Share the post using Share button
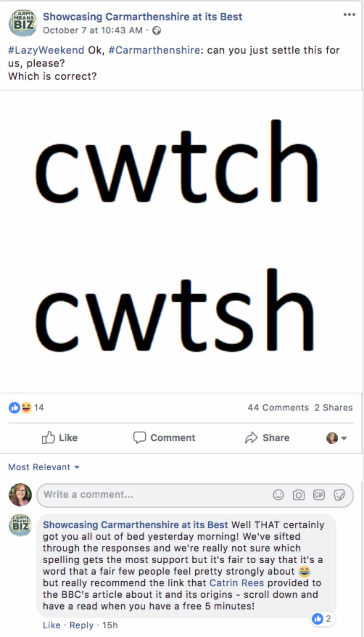 coord(267,438)
